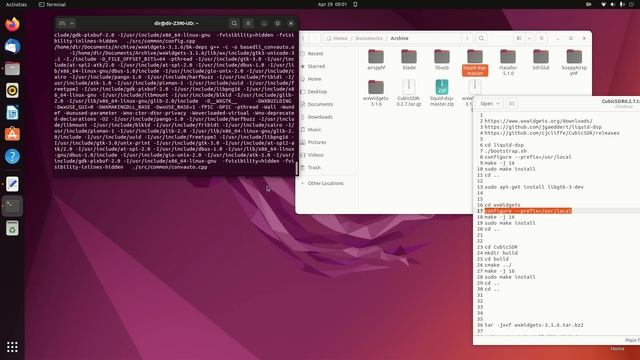
Task: Click the Terminal output scrollbar
Action: click(x=296, y=168)
